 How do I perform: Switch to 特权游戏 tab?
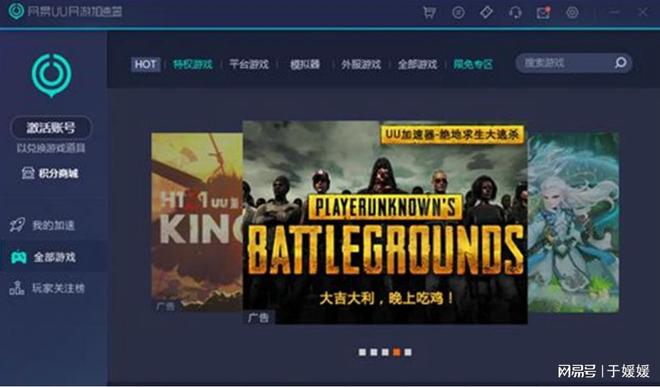(192, 64)
